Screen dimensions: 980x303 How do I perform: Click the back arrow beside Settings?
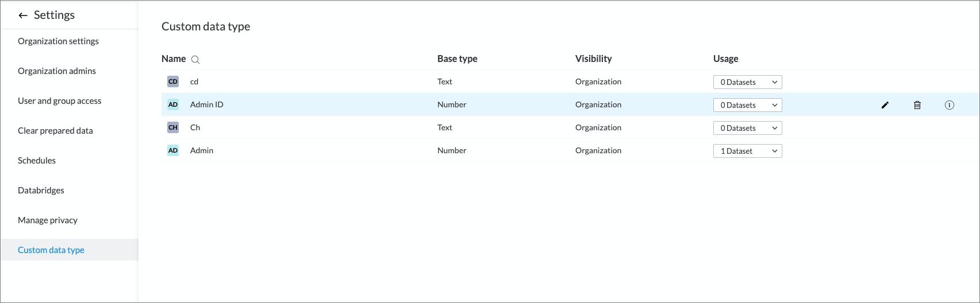[23, 15]
